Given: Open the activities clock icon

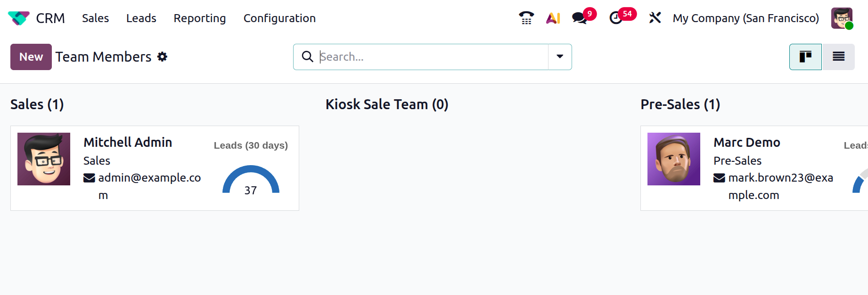Looking at the screenshot, I should pyautogui.click(x=616, y=18).
